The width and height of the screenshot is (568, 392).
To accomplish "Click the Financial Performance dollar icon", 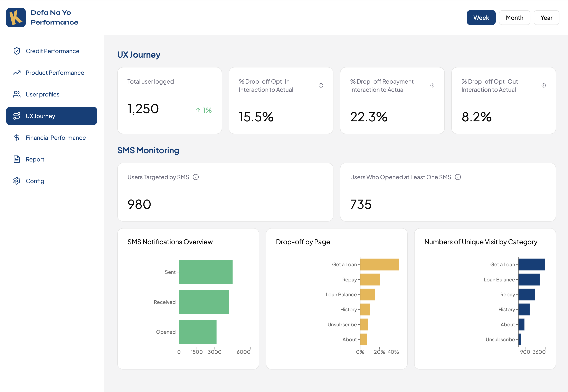I will (x=17, y=138).
